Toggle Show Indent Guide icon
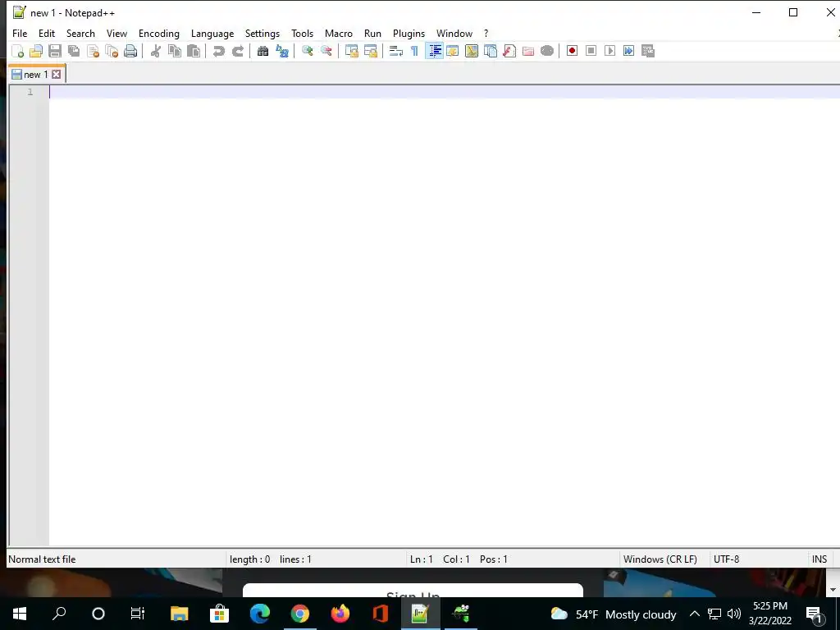 coord(434,51)
